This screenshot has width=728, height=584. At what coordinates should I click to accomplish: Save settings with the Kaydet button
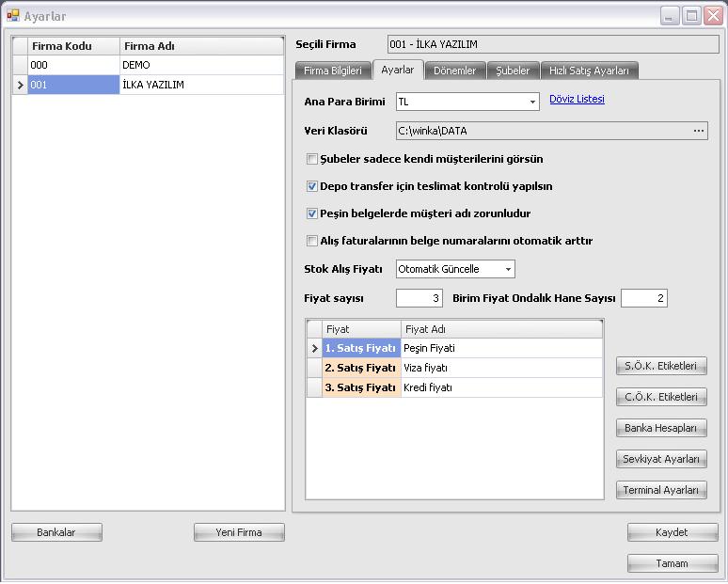[x=673, y=532]
